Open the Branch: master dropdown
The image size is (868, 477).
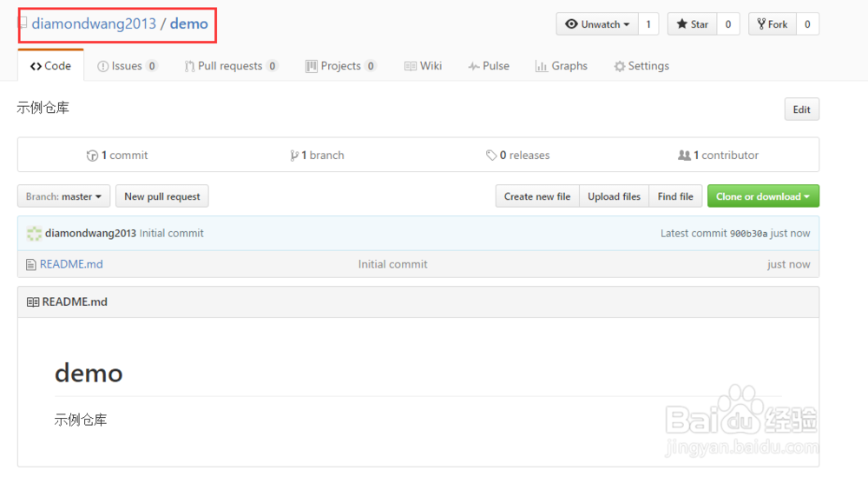point(63,196)
